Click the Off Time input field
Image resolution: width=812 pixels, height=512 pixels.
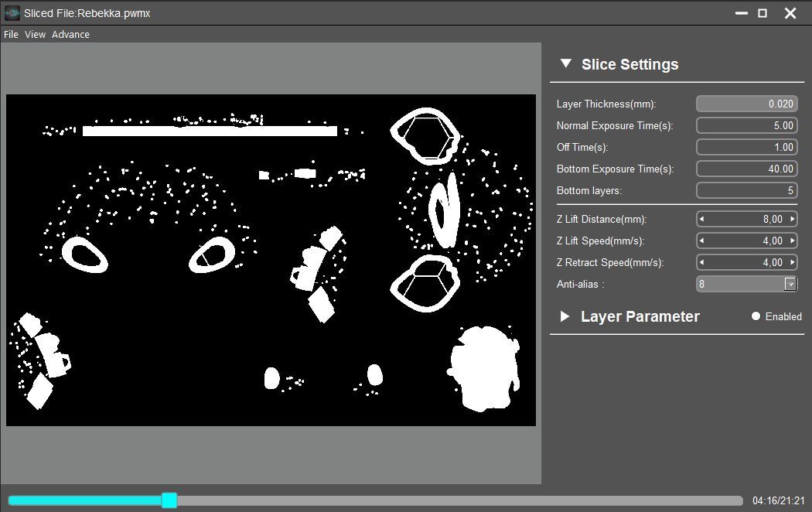tap(746, 147)
